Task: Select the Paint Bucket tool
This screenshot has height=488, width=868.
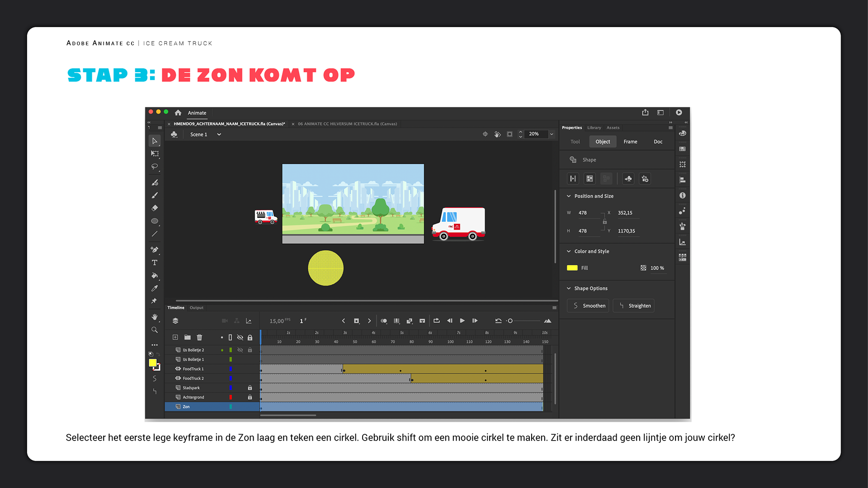Action: 155,275
